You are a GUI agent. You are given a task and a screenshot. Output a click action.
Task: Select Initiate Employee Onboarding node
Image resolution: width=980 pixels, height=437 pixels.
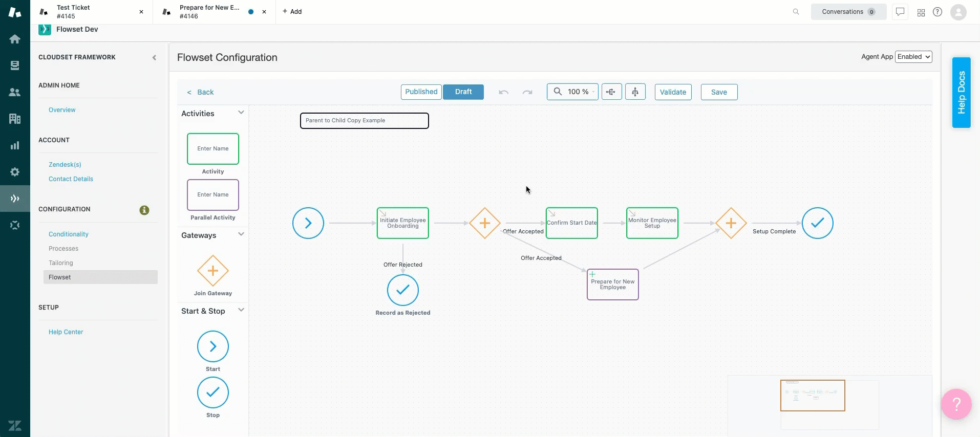[x=403, y=223]
